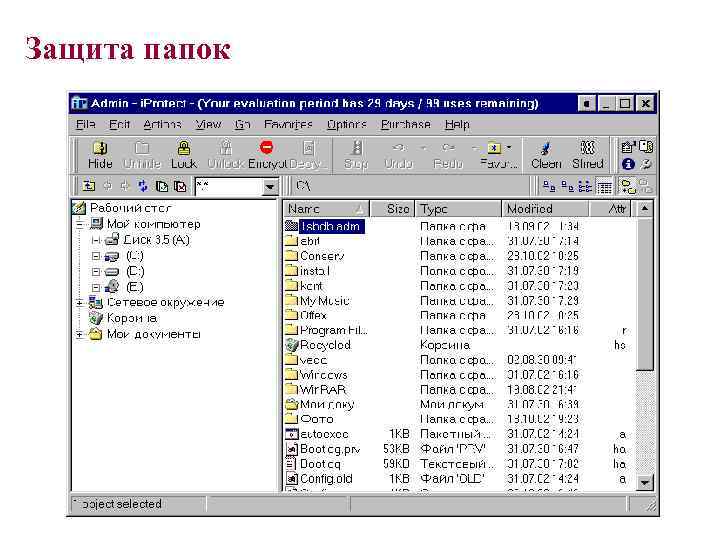
Task: Click the blue refresh arrows icon
Action: click(143, 186)
